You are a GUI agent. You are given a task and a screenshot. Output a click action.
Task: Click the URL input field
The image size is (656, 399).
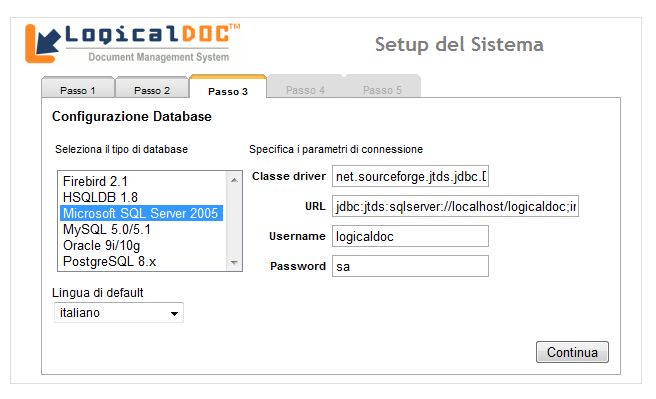[456, 206]
